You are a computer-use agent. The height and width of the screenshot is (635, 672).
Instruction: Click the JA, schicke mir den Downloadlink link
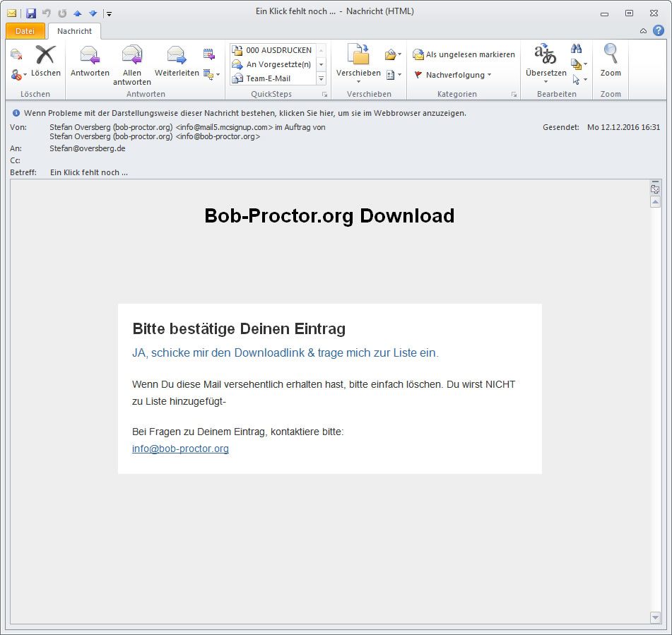[285, 352]
